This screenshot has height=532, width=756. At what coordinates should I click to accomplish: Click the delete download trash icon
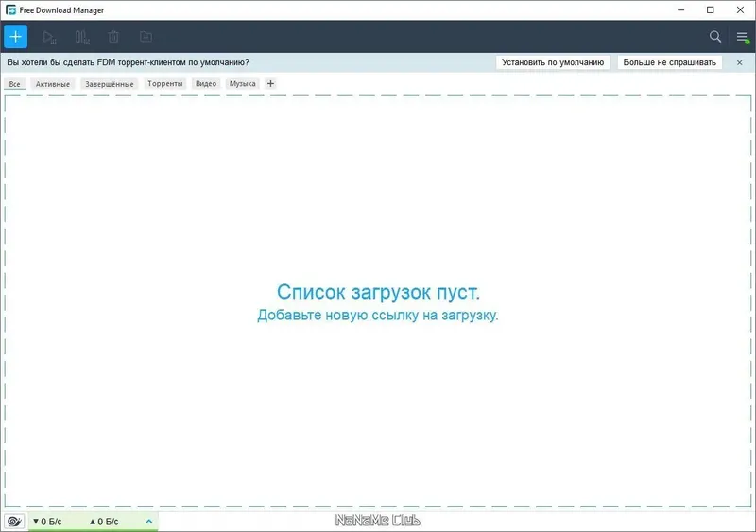pos(113,37)
